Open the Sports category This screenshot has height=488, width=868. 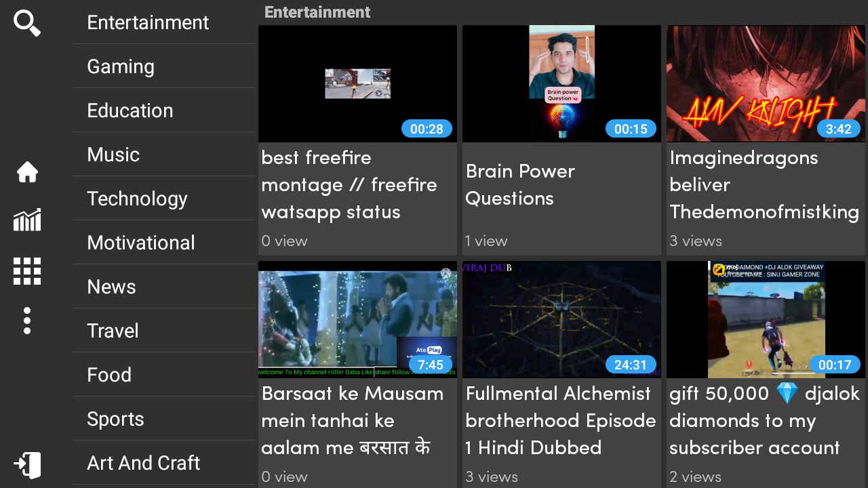[x=164, y=419]
